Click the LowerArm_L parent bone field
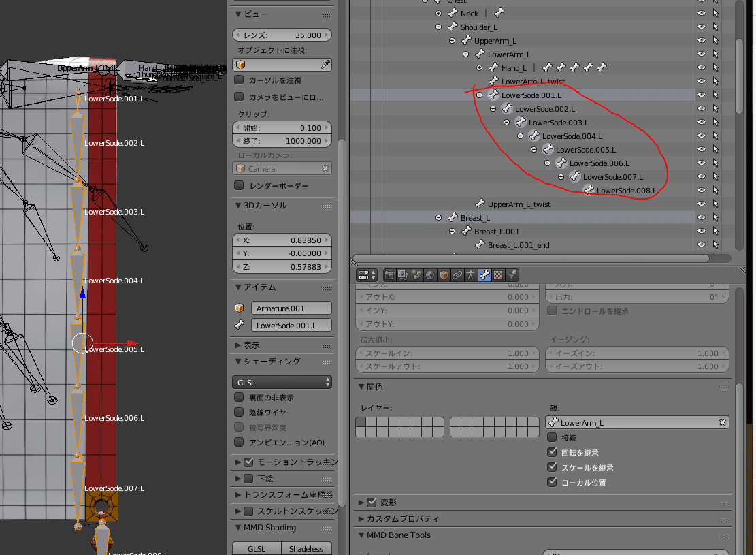756x555 pixels. click(x=637, y=422)
